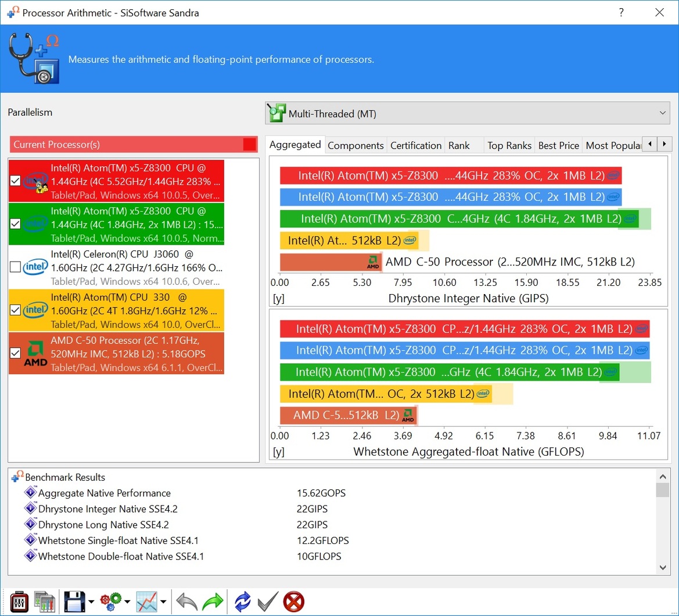Image resolution: width=679 pixels, height=616 pixels.
Task: Check the Celeron J3060 processor checkbox
Action: [15, 267]
